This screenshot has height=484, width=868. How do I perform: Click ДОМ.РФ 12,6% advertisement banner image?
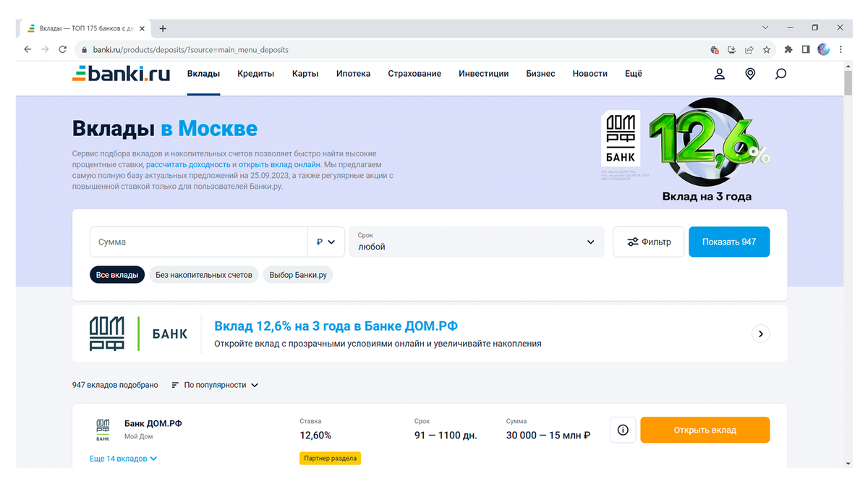(686, 150)
